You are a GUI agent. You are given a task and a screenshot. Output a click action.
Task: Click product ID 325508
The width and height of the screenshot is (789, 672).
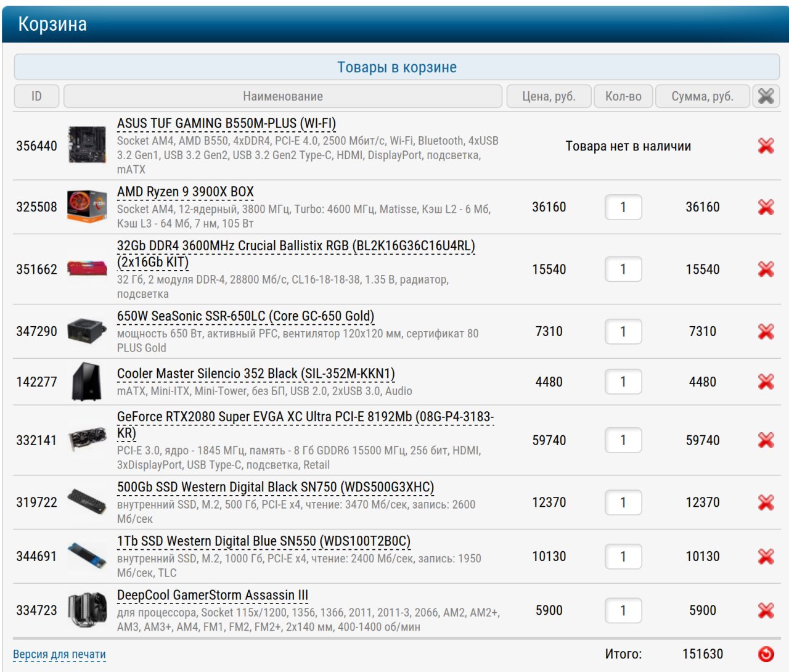(36, 207)
